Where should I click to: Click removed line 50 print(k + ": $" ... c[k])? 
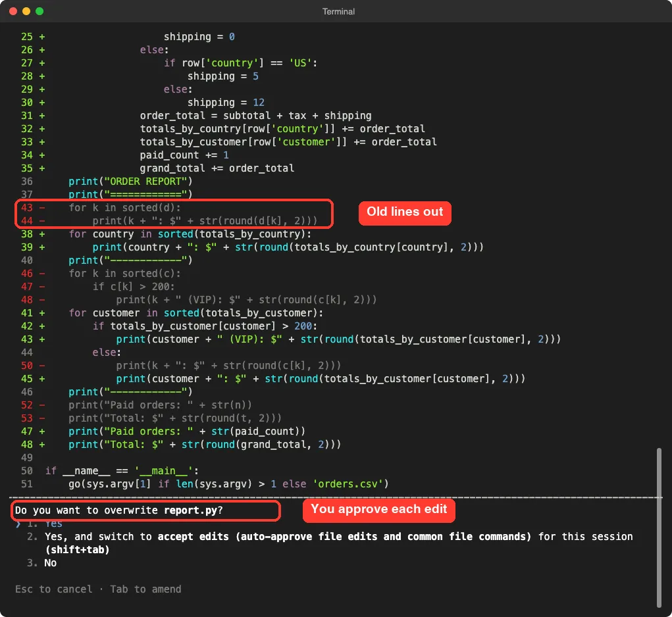pyautogui.click(x=228, y=366)
